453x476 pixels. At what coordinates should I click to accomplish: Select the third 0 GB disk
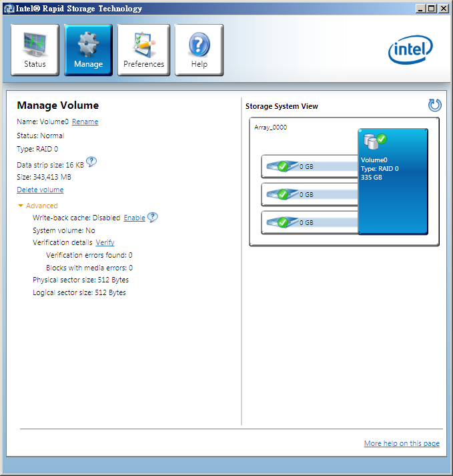point(310,222)
